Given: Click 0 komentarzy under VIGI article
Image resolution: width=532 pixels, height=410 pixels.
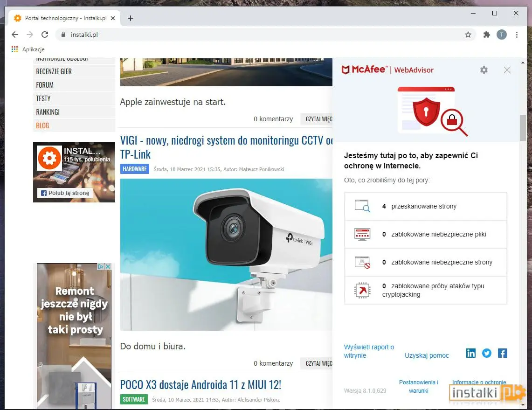Looking at the screenshot, I should pos(273,363).
